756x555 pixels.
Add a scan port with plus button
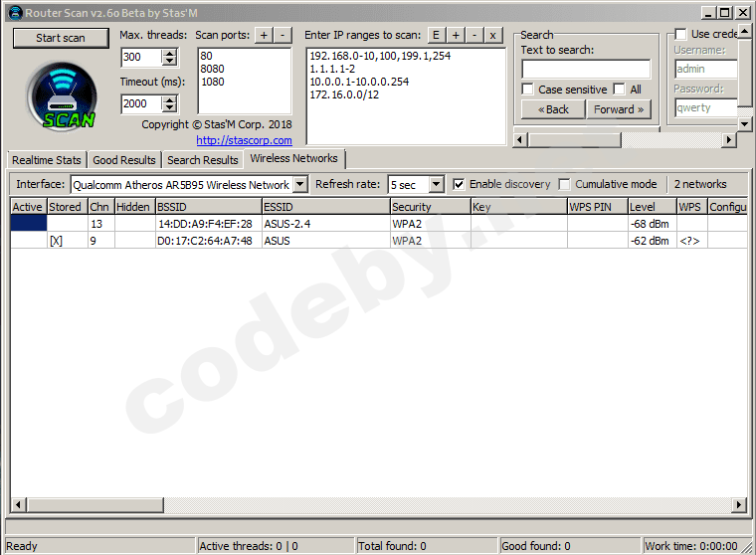(x=264, y=35)
